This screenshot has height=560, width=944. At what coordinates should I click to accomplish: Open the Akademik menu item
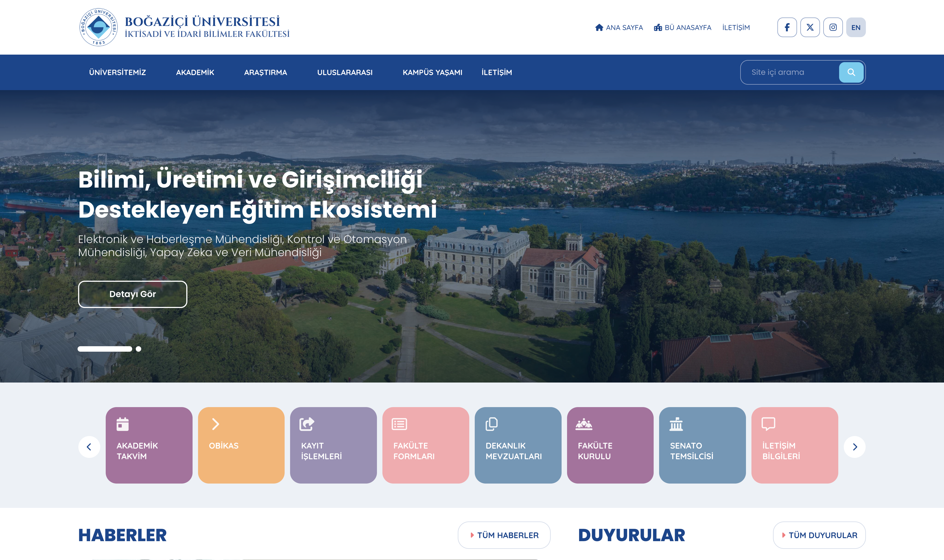(x=195, y=72)
